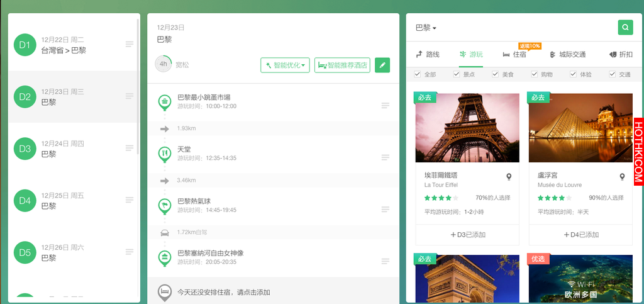Screen dimensions: 644x304
Task: Click the 4h time gauge circle
Action: pyautogui.click(x=163, y=64)
